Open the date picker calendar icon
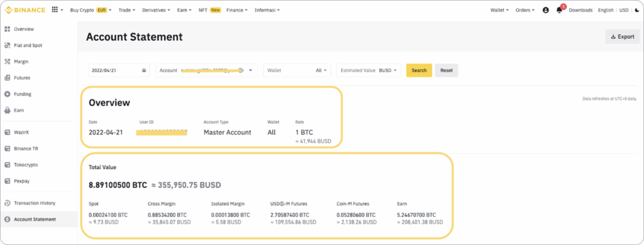 click(144, 70)
